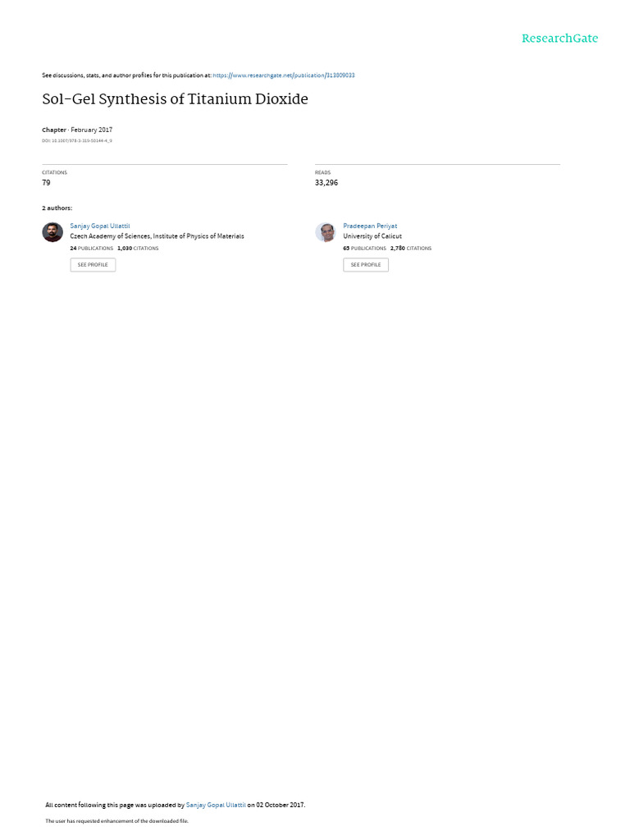Open uploader Sanjay Gopal Ullattil link in footer
This screenshot has height=840, width=630.
[216, 805]
